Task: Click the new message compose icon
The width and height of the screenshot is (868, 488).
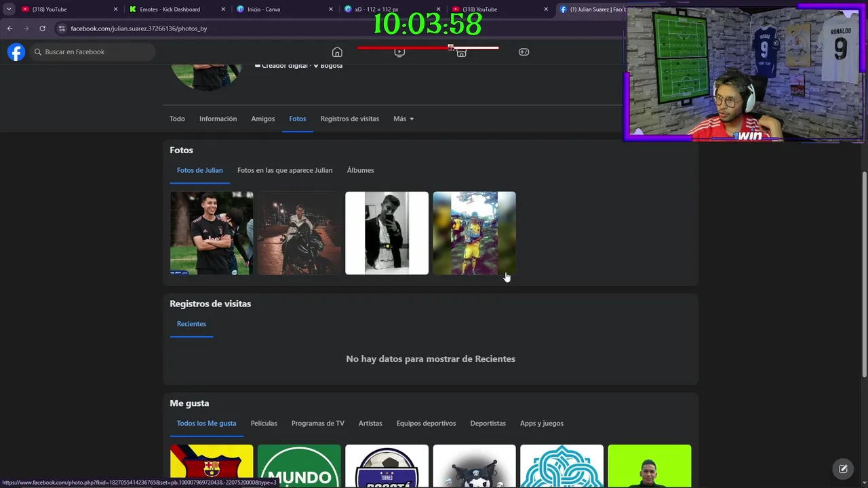Action: 843,468
